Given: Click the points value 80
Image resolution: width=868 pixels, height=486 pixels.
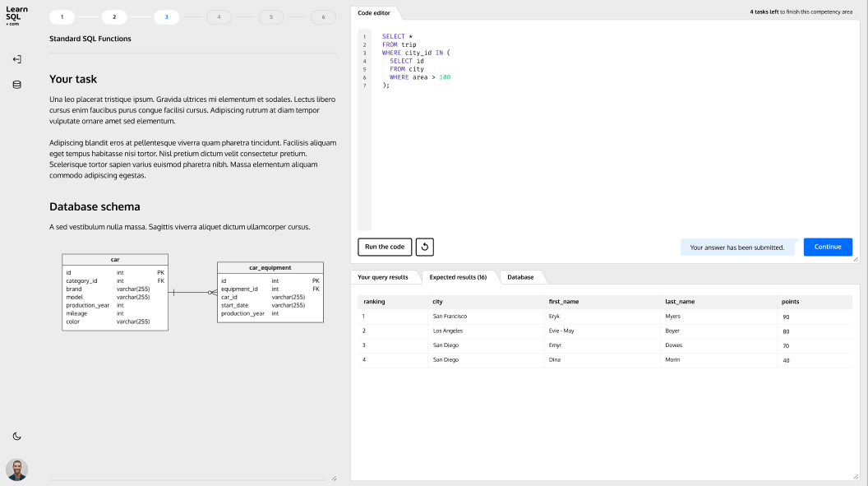Looking at the screenshot, I should click(x=786, y=331).
